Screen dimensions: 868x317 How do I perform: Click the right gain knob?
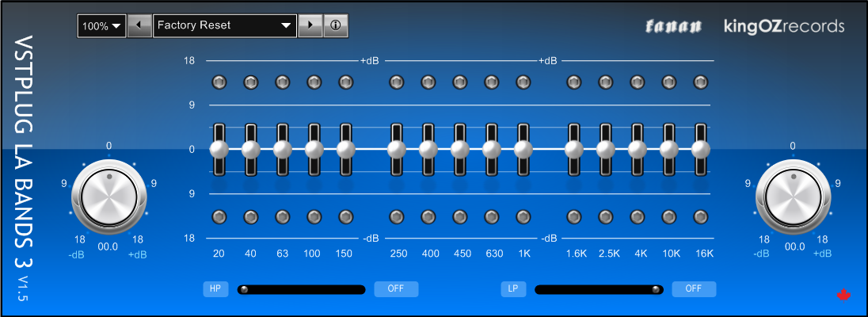tap(794, 199)
